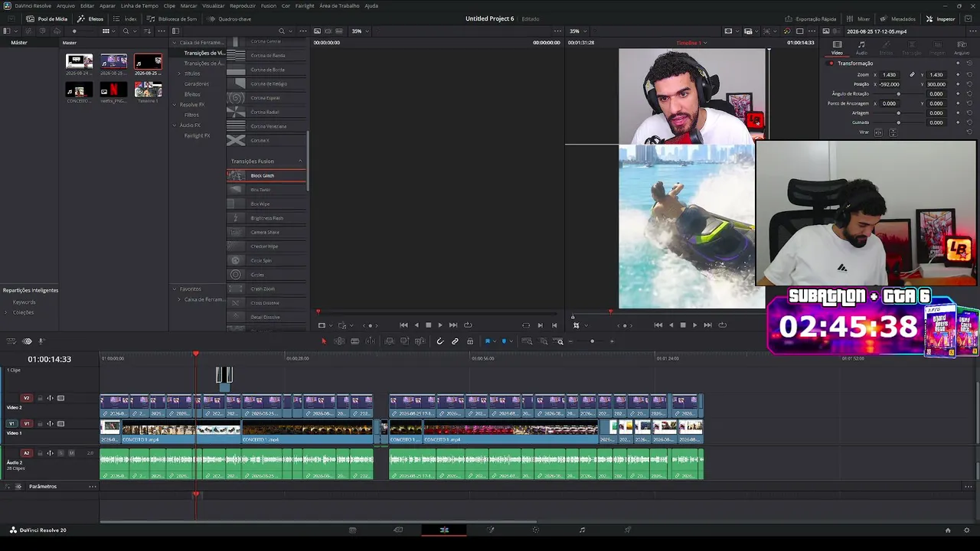Open the Linha de Tempo menu
Viewport: 980px width, 551px height.
(139, 5)
